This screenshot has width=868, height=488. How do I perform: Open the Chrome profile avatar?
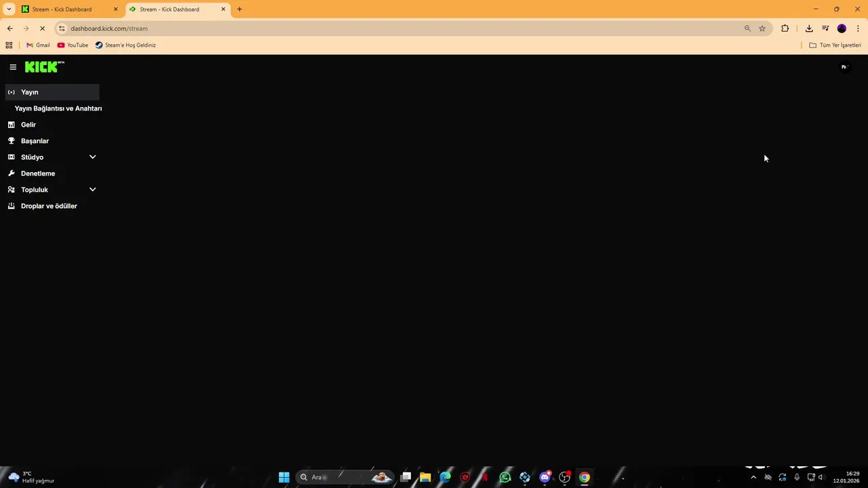[x=842, y=28]
